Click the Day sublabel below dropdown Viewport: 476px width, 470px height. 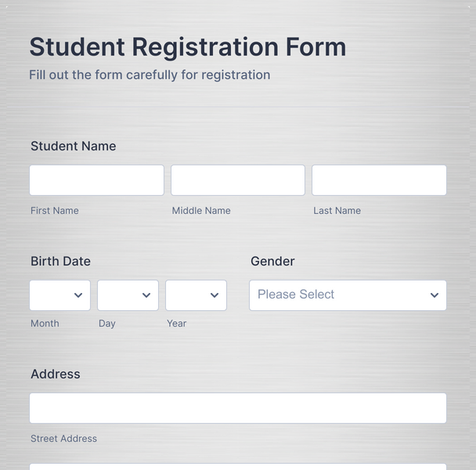point(106,324)
